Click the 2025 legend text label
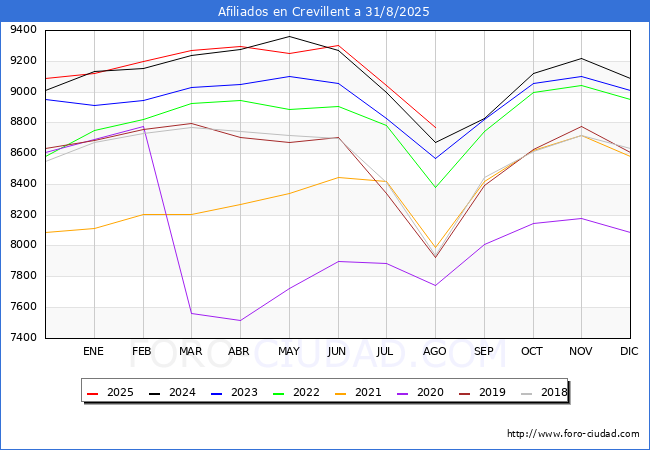Viewport: 650px width, 450px height. coord(120,392)
